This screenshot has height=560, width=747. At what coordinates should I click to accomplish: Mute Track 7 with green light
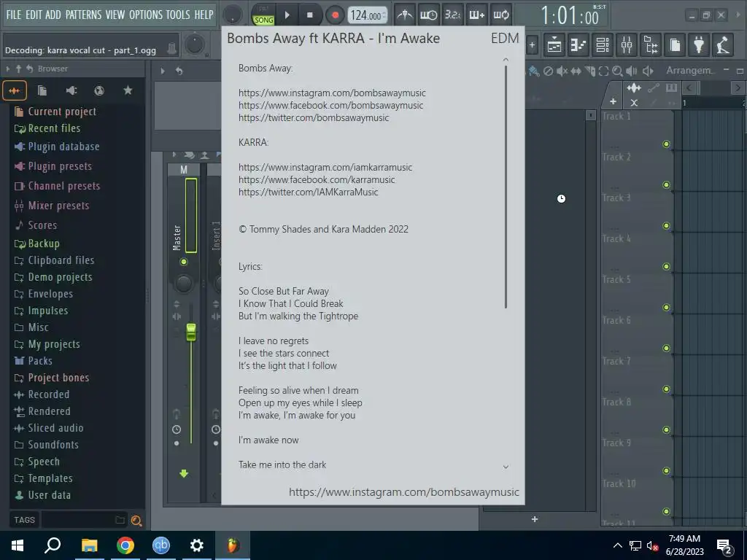667,389
